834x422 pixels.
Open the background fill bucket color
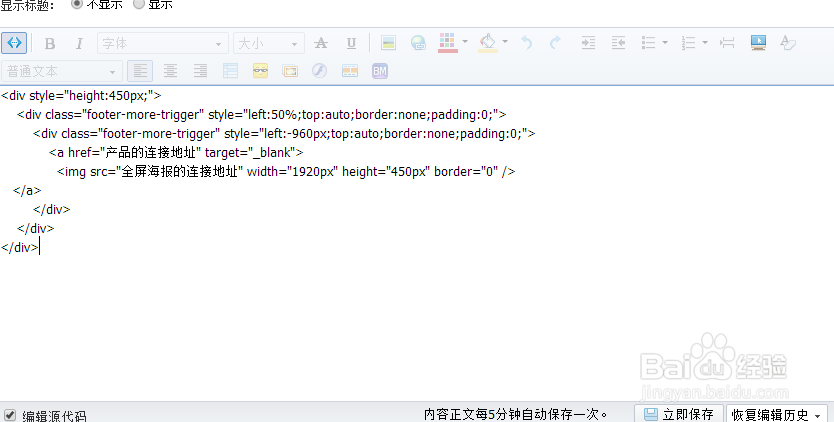pyautogui.click(x=488, y=43)
